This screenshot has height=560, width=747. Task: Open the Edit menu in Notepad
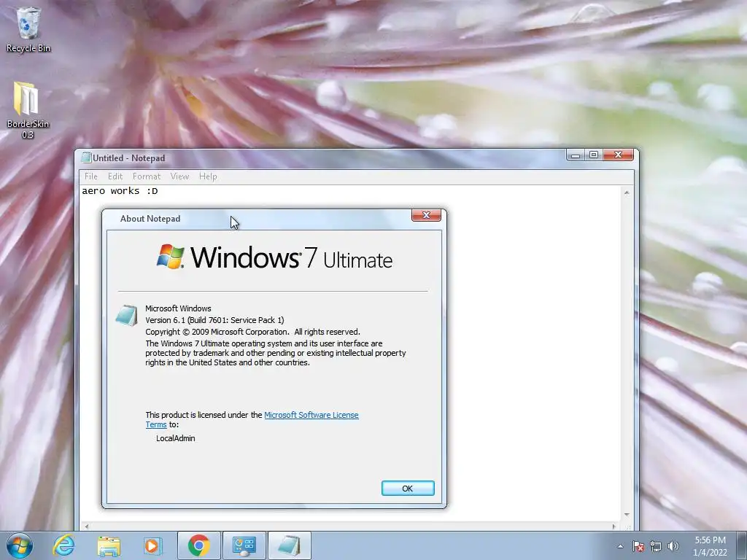115,176
